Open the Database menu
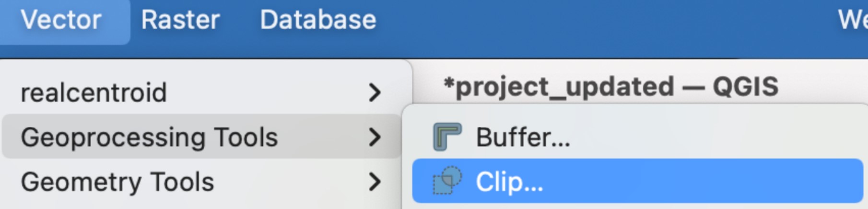Screen dimensions: 868x209 [318, 20]
